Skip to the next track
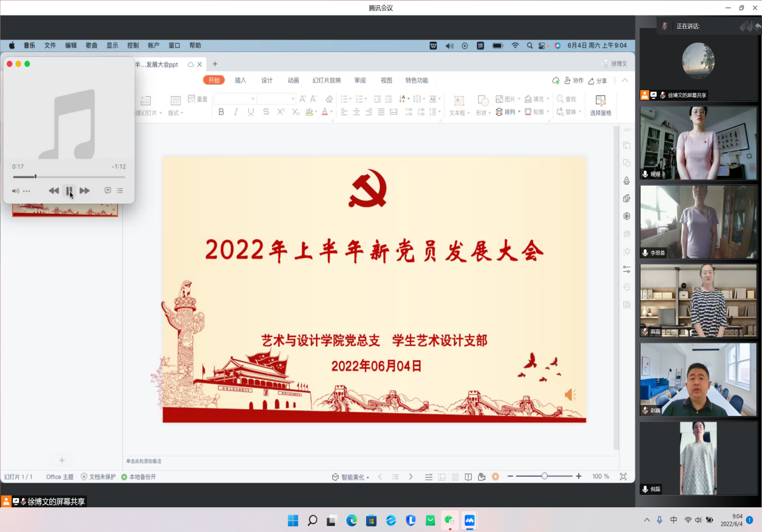Screen dimensions: 762x532 point(84,191)
